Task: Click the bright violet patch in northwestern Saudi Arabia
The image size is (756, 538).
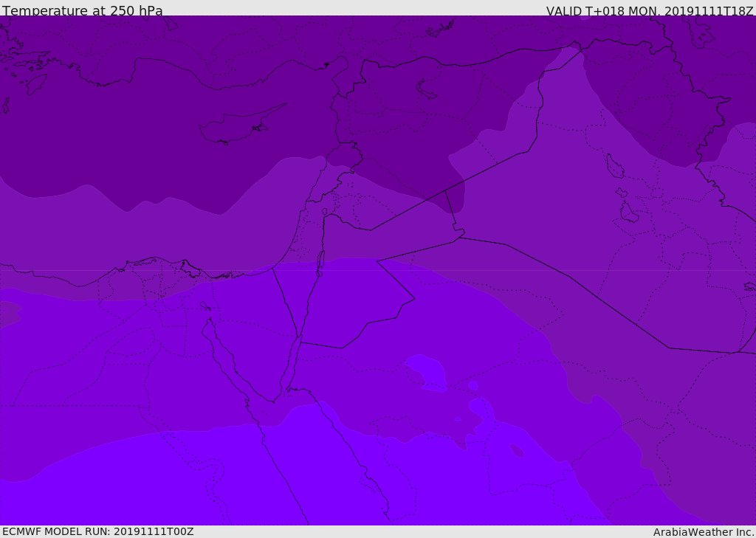Action: tap(427, 369)
